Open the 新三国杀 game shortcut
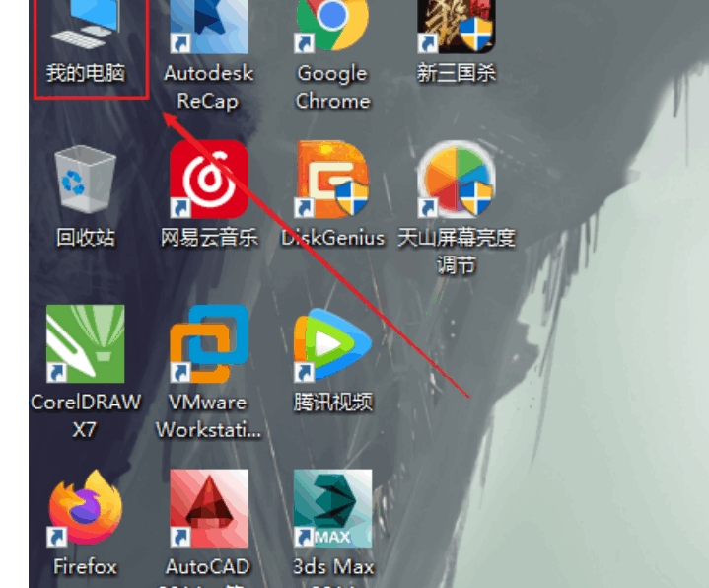 point(456,27)
